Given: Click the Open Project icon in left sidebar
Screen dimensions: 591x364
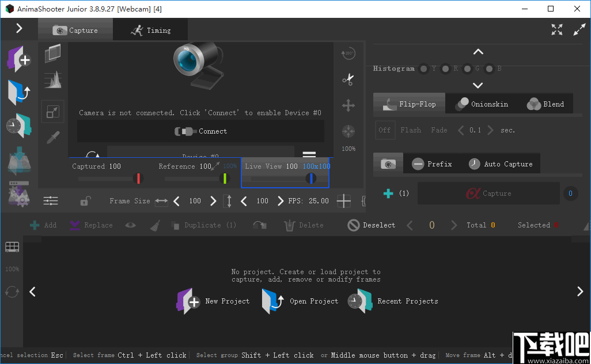Looking at the screenshot, I should point(19,92).
